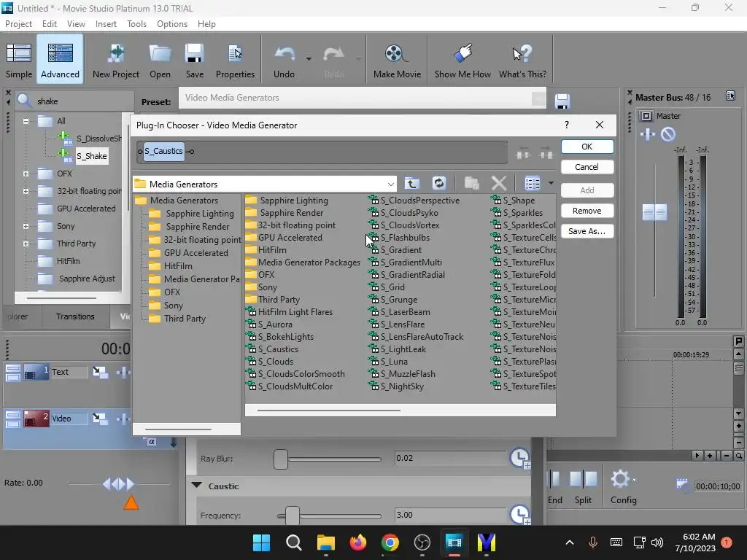The height and width of the screenshot is (560, 747).
Task: Open the Edit menu
Action: (x=49, y=24)
